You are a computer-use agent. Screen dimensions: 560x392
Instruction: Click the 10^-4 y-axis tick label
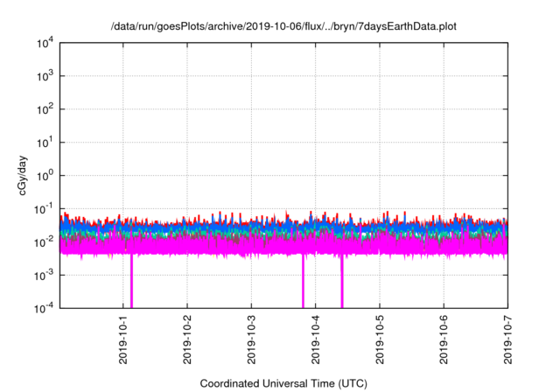coord(45,309)
